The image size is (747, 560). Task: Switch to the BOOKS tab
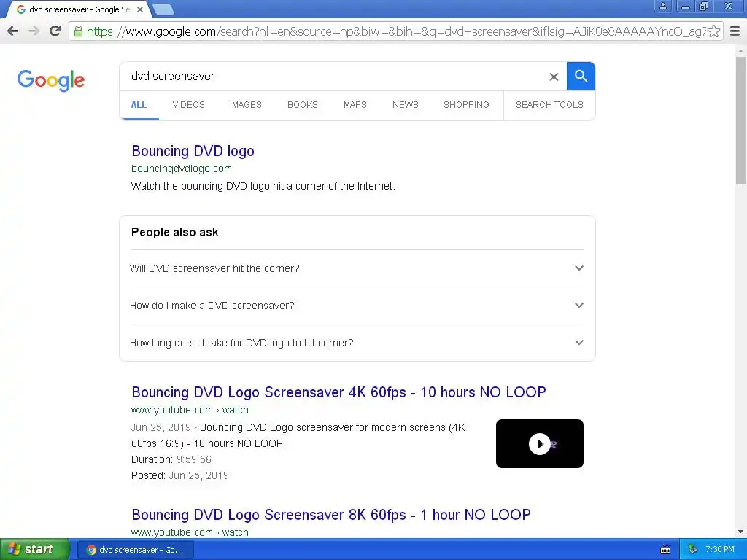(x=303, y=105)
